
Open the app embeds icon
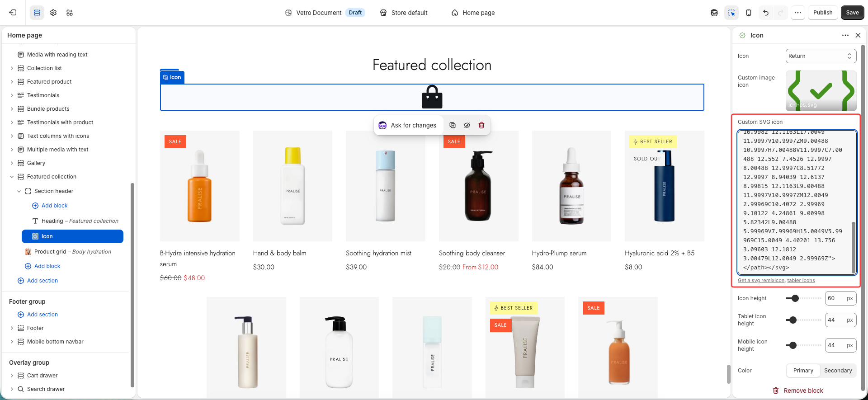pos(70,13)
